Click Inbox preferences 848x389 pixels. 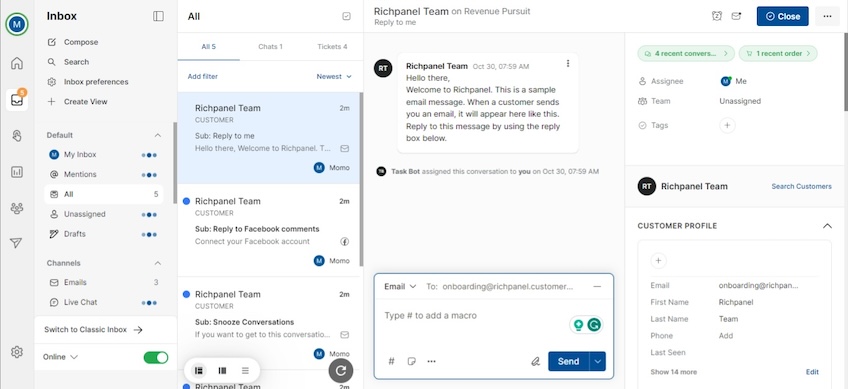(96, 82)
